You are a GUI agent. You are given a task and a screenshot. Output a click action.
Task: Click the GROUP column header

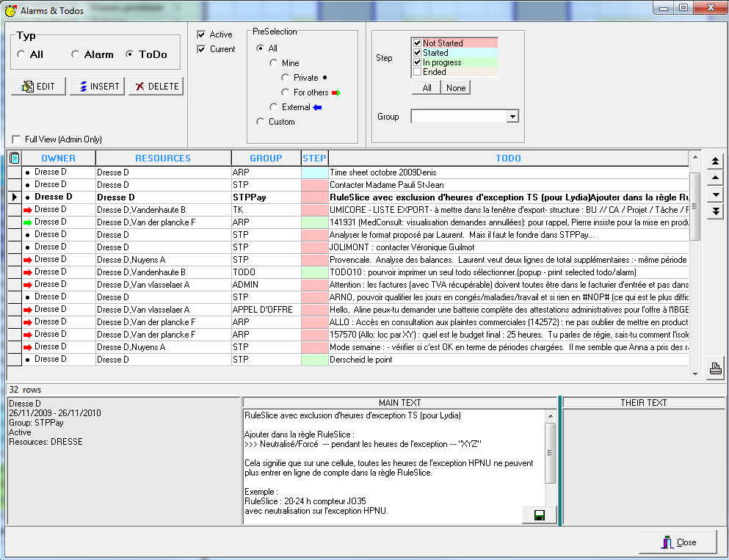[x=266, y=158]
